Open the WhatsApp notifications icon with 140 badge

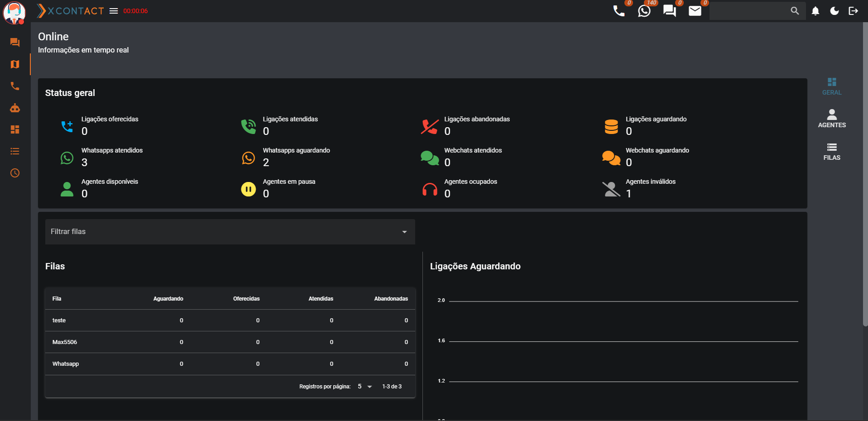coord(644,11)
